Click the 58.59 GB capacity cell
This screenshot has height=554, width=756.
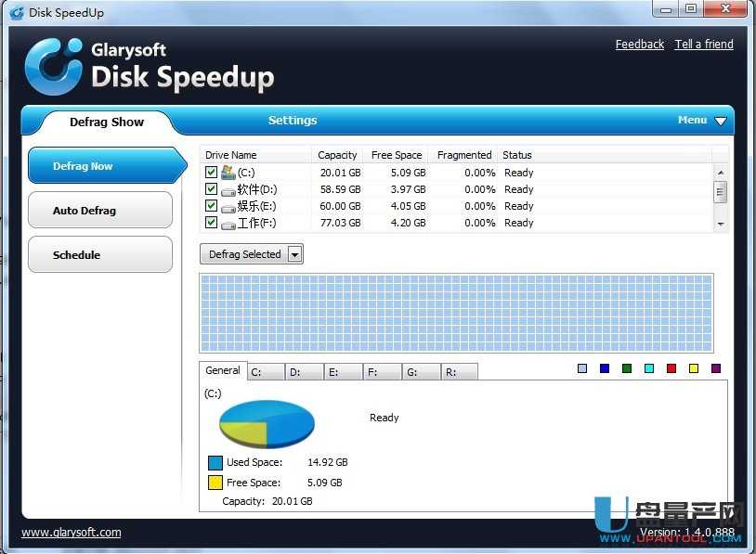coord(341,190)
